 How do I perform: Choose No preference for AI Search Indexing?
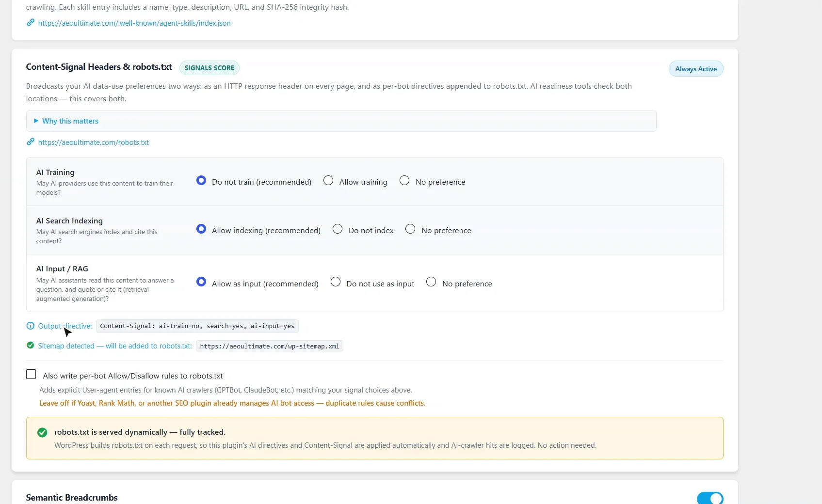(410, 229)
